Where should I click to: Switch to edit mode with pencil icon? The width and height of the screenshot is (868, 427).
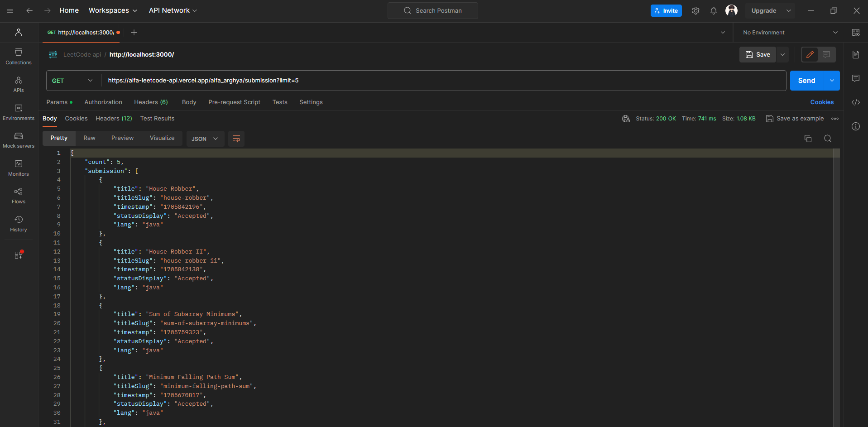(x=810, y=55)
